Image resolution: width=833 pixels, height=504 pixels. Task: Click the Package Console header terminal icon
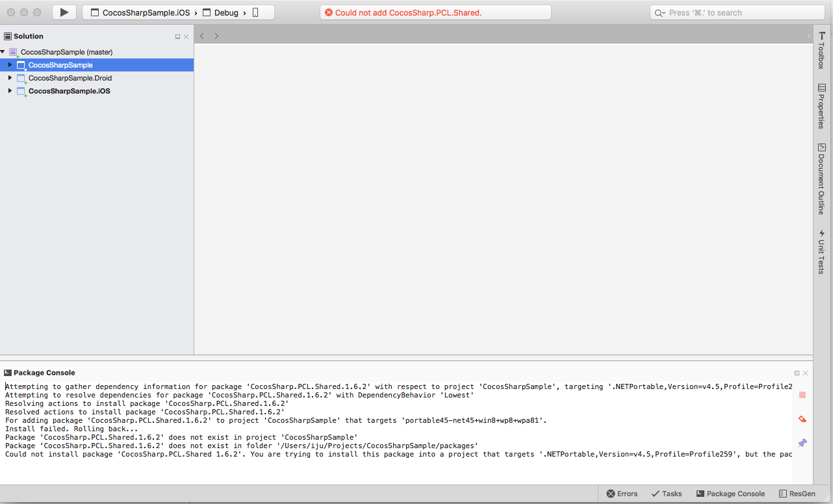pos(8,373)
